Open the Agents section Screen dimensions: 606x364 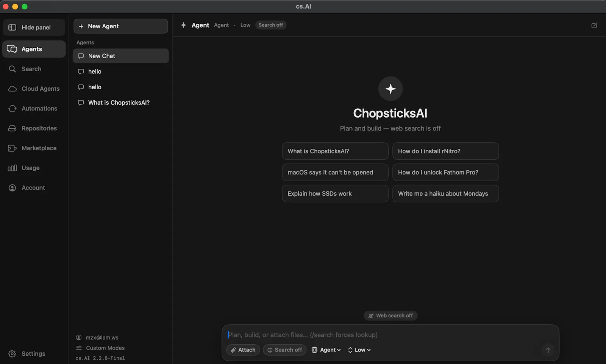34,49
